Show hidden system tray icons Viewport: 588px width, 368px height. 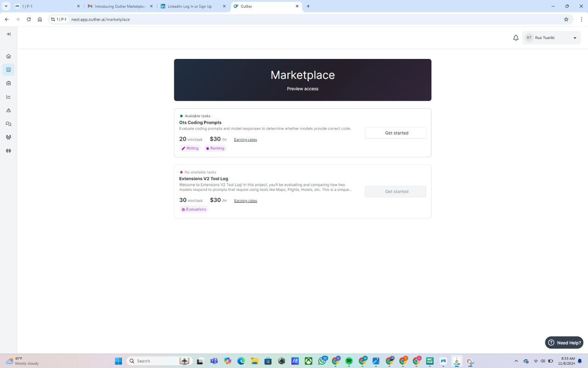[x=516, y=361]
